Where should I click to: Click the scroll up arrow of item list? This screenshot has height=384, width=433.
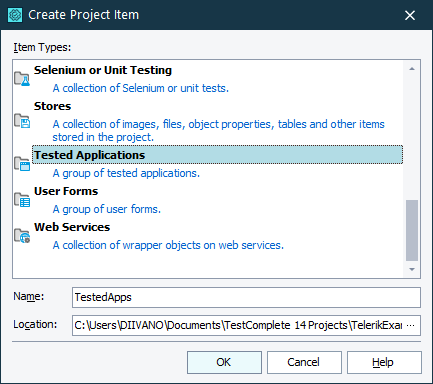(412, 69)
